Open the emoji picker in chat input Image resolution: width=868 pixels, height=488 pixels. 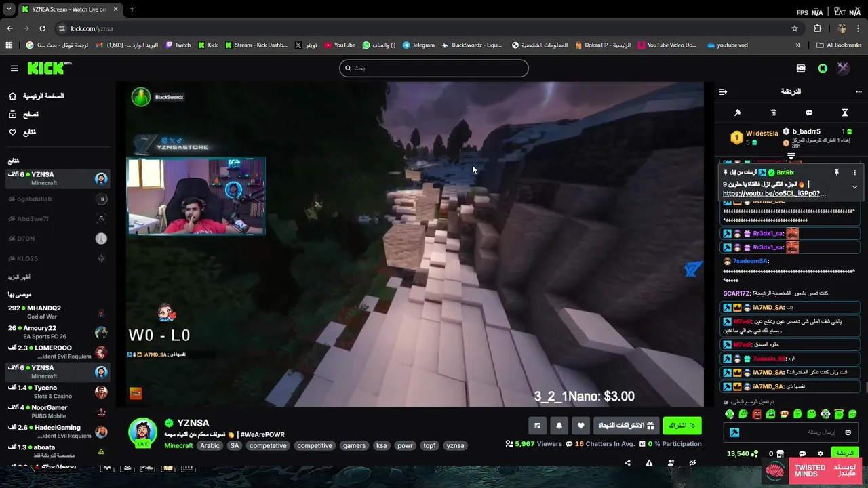coord(848,432)
